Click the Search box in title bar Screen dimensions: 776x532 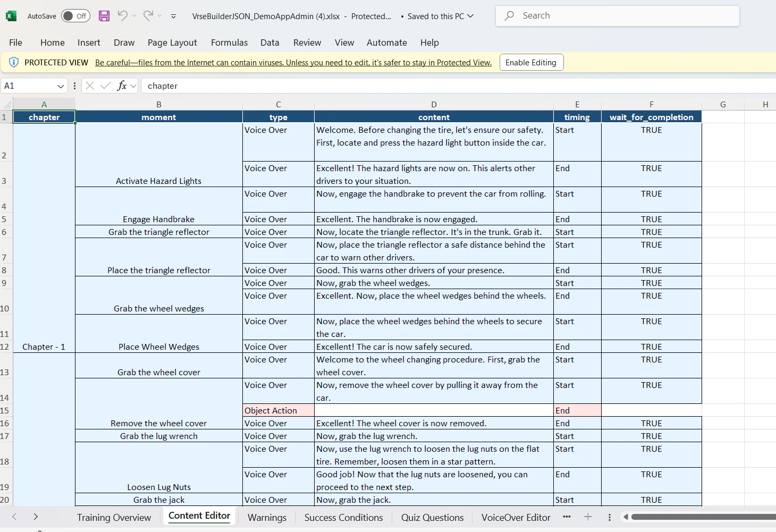pos(618,16)
